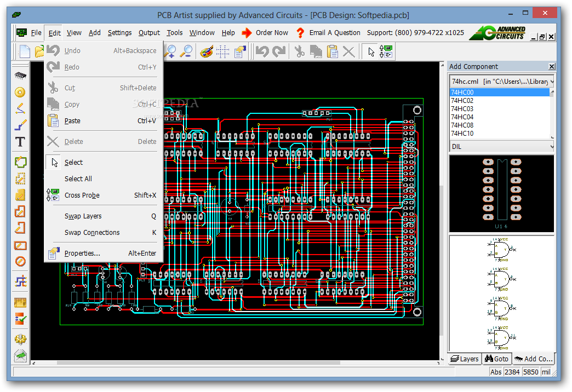
Task: Choose Properties... from the Edit menu
Action: tap(104, 253)
